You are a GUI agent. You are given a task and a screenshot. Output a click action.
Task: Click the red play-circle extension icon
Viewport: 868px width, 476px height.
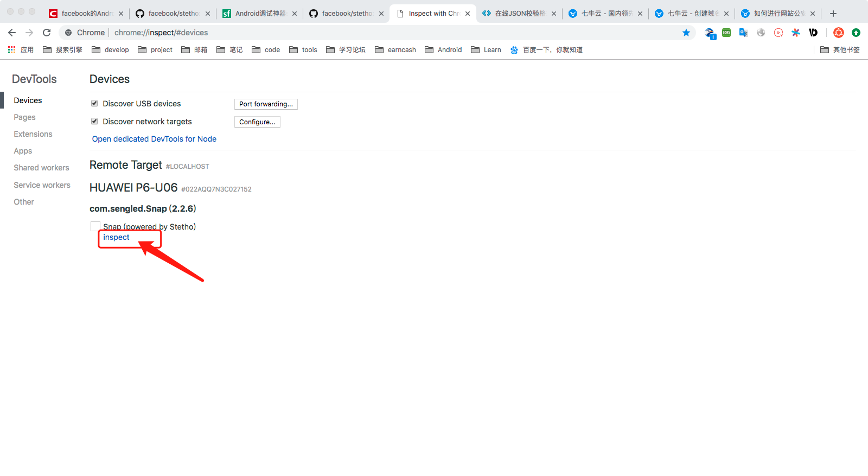(x=778, y=33)
